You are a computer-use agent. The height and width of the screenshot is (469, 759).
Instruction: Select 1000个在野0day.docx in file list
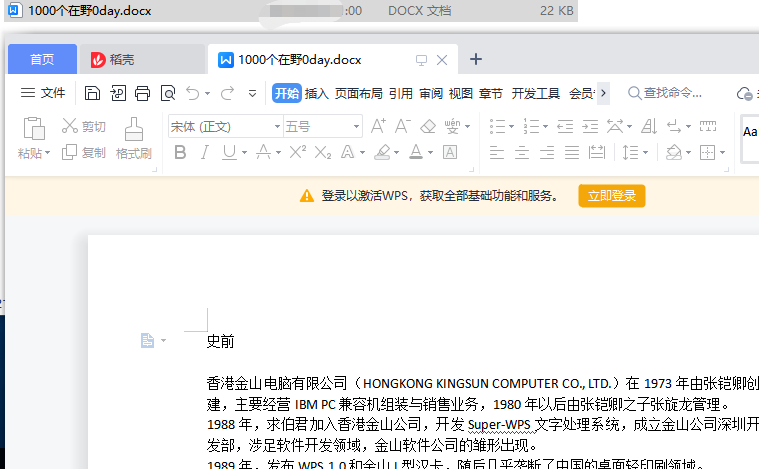[291, 11]
